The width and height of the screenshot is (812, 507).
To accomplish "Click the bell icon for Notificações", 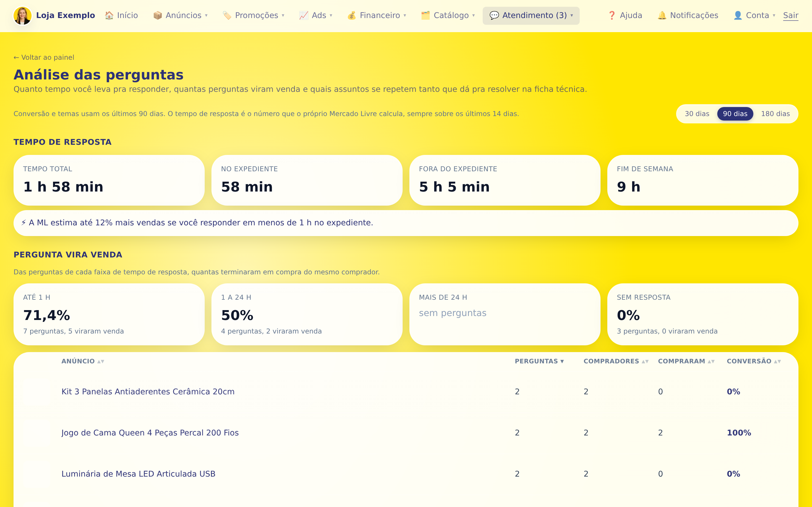I will coord(662,15).
